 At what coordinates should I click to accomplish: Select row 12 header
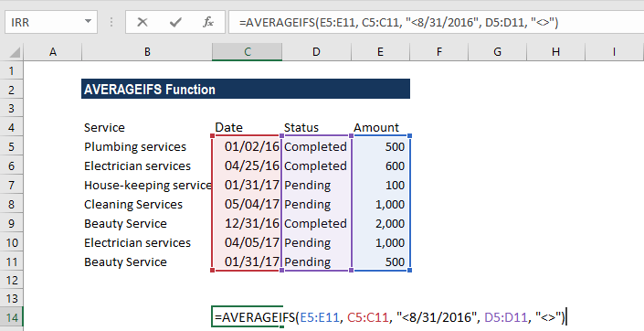coord(12,281)
